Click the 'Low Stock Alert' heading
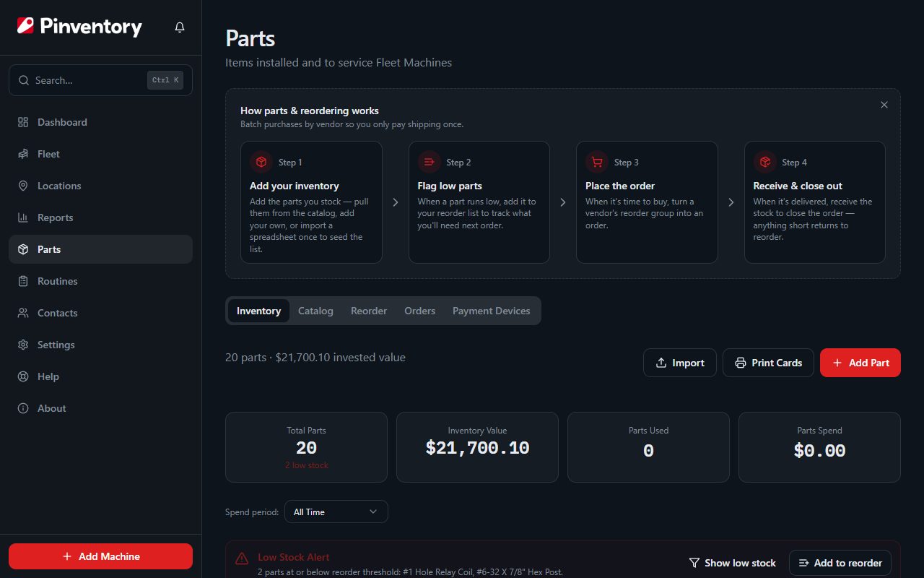The image size is (924, 578). (x=294, y=557)
